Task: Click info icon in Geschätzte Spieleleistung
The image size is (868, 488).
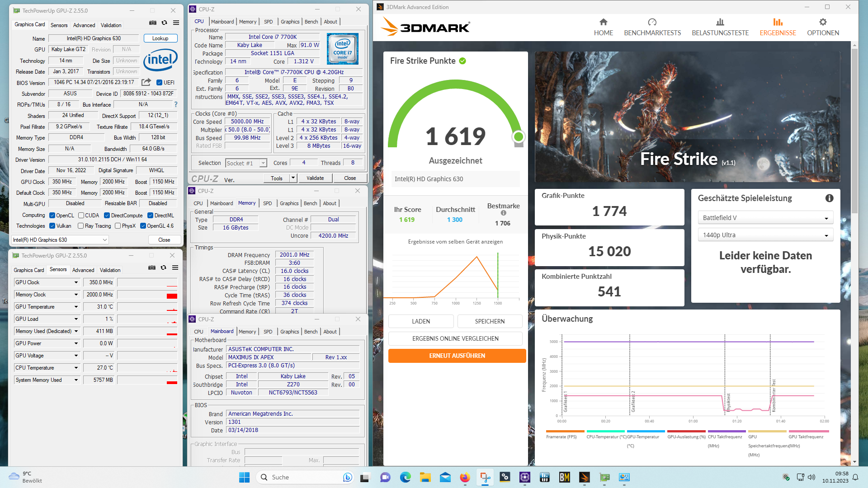Action: (829, 198)
